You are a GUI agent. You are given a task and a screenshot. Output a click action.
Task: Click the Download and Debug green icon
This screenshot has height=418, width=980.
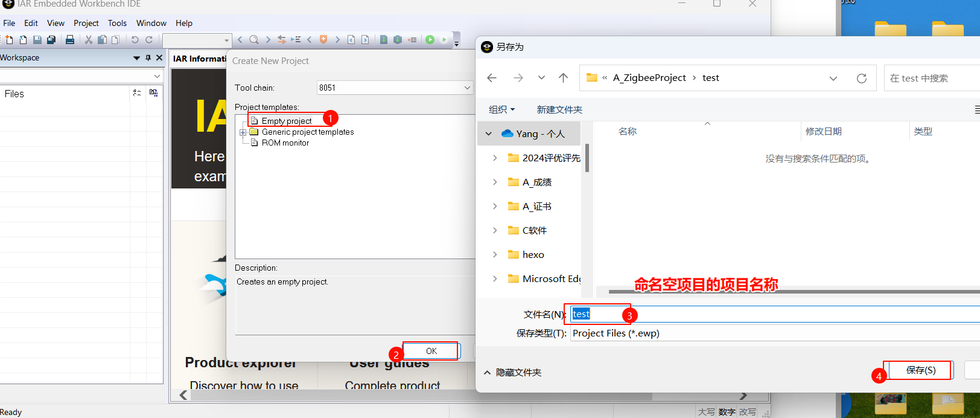[430, 40]
